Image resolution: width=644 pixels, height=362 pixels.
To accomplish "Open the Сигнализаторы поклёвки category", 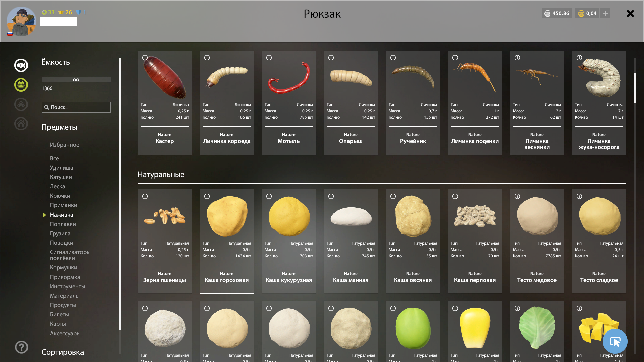I will pos(70,255).
